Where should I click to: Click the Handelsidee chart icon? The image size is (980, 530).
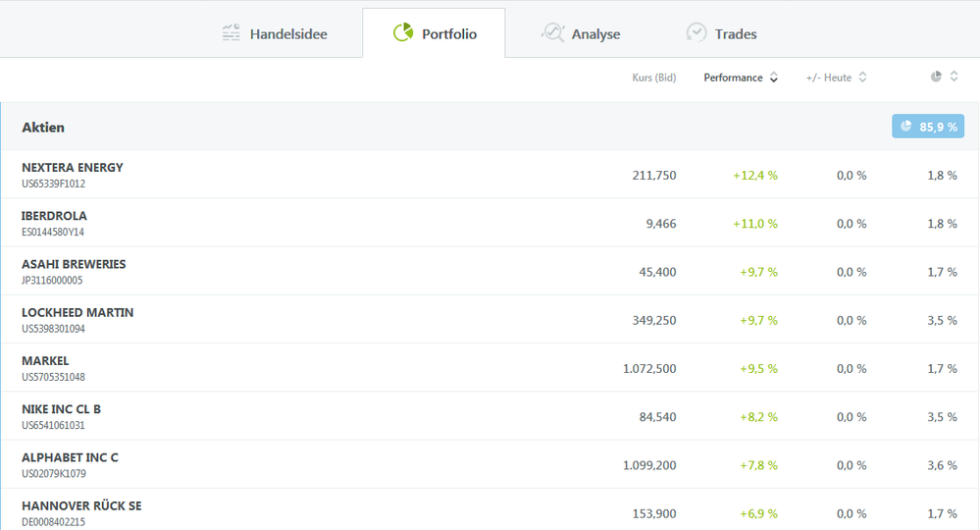231,33
